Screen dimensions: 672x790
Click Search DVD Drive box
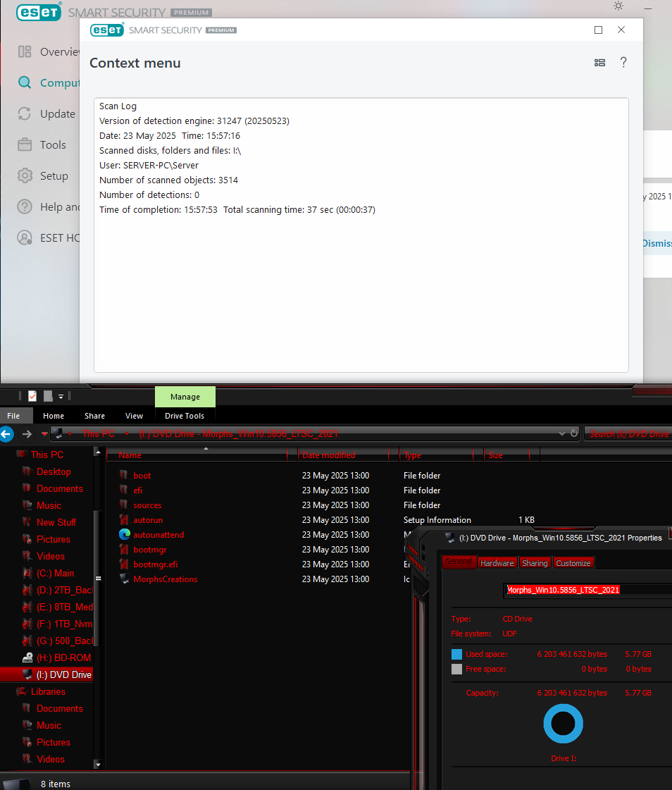pyautogui.click(x=628, y=433)
